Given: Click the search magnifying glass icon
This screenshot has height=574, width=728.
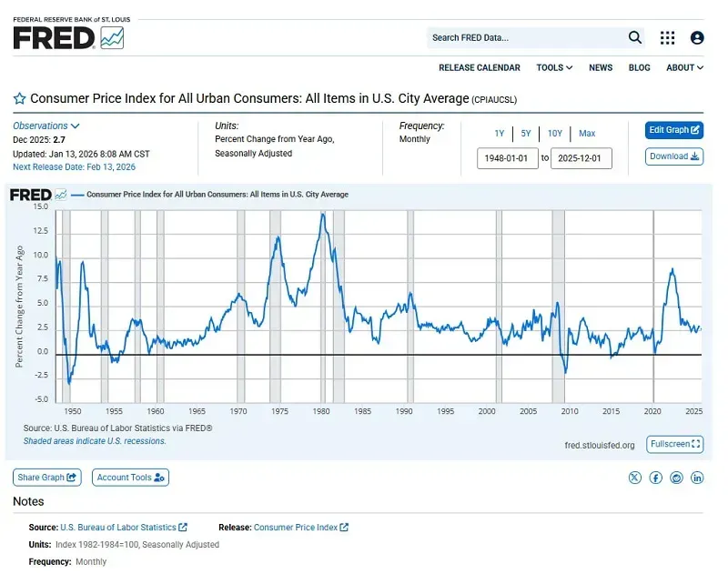Looking at the screenshot, I should (x=635, y=37).
